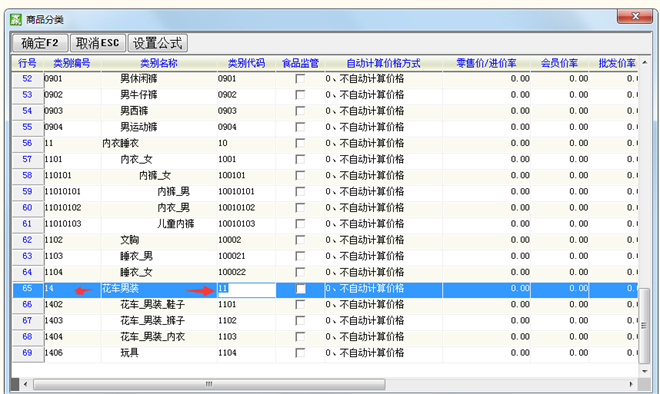Click 不自动计算价格 cell in 男西裤 row

pos(383,111)
